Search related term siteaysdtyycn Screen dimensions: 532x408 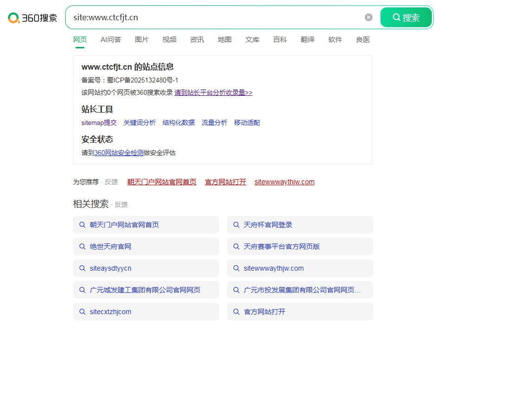[x=146, y=268]
